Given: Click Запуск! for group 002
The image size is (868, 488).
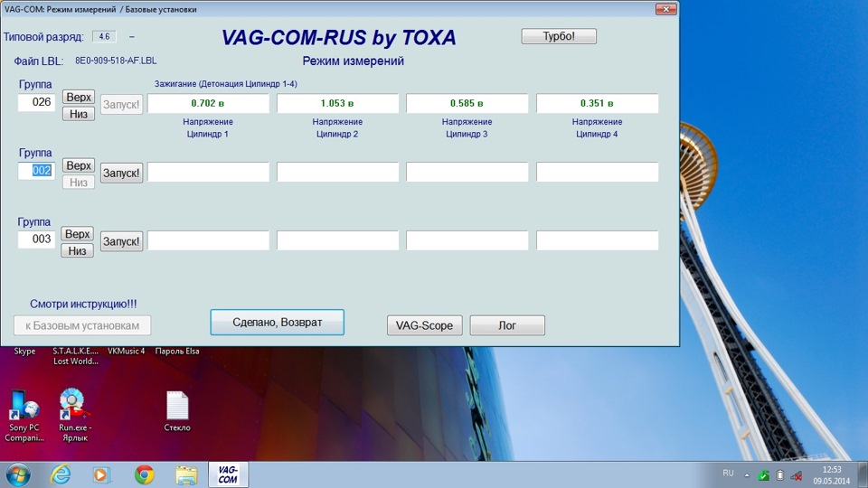Looking at the screenshot, I should click(121, 174).
